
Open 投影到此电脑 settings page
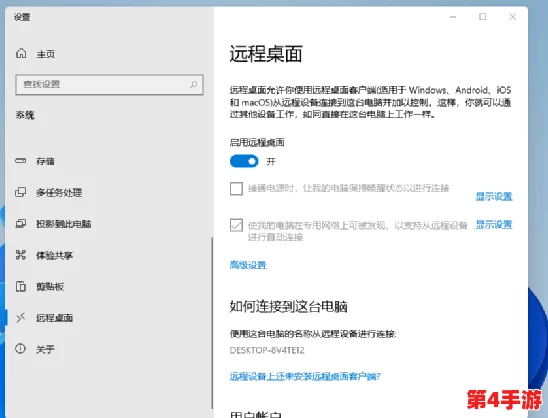pos(64,224)
